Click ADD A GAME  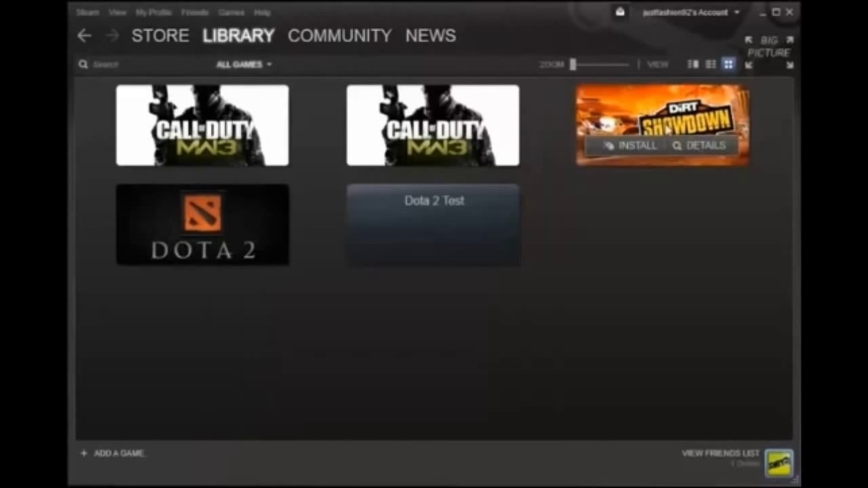click(x=113, y=453)
